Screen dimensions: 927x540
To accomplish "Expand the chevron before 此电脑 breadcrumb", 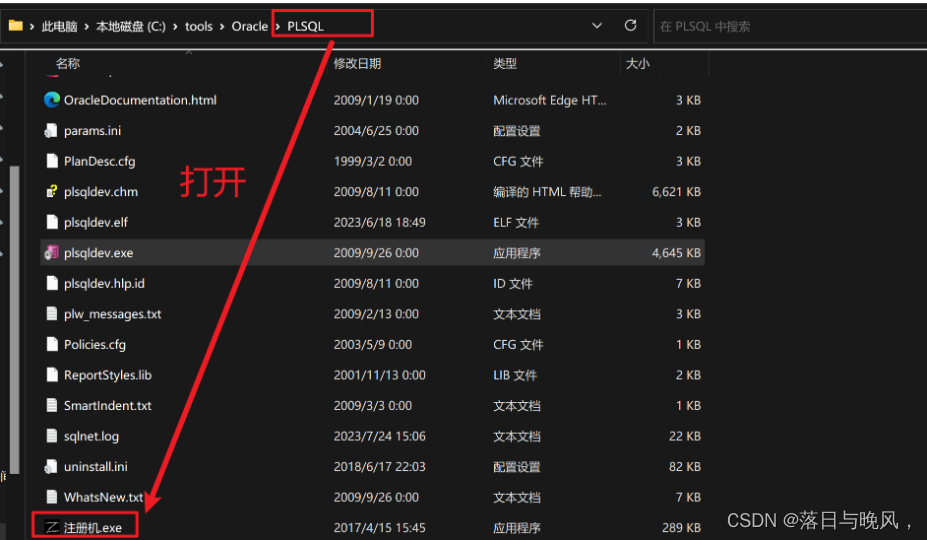I will tap(31, 27).
